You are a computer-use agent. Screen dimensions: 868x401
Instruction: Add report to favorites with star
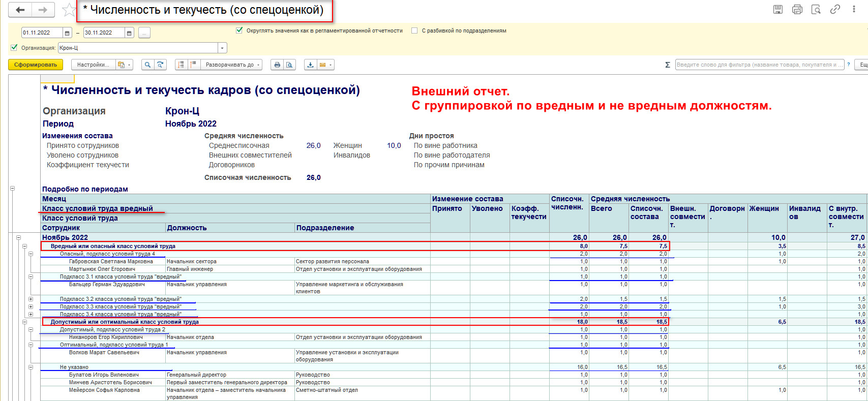pyautogui.click(x=69, y=10)
